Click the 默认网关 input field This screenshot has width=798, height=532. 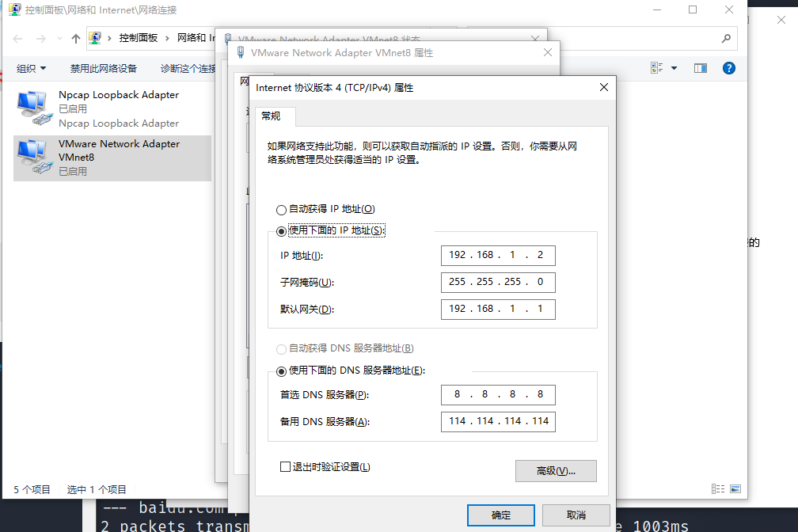498,310
